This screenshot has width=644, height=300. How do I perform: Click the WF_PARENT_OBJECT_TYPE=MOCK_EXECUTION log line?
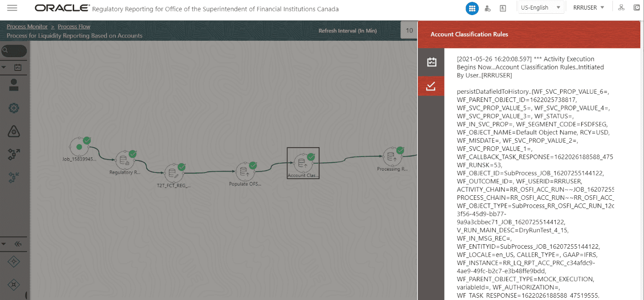[525, 279]
